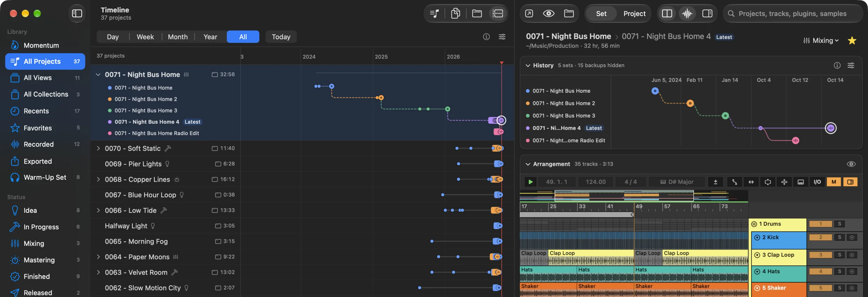Open project externally with arrow icon
Image resolution: width=868 pixels, height=297 pixels.
tap(529, 13)
